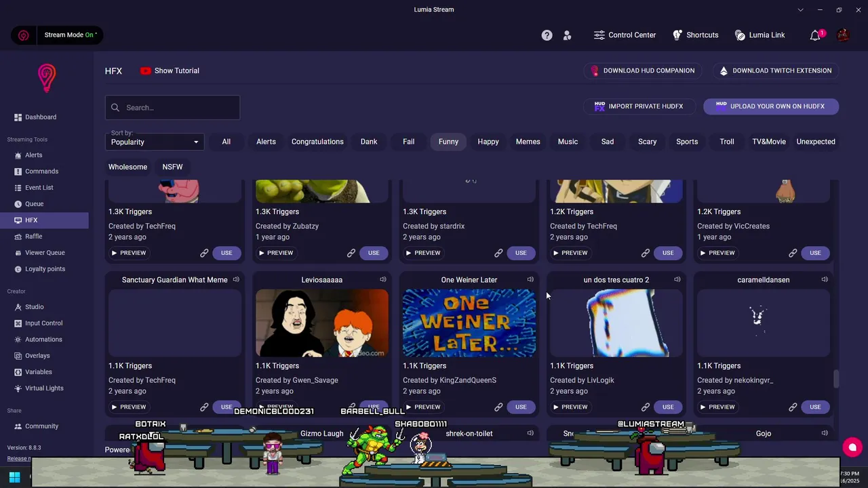Viewport: 868px width, 488px height.
Task: Open the user invite icon in header
Action: (x=568, y=35)
